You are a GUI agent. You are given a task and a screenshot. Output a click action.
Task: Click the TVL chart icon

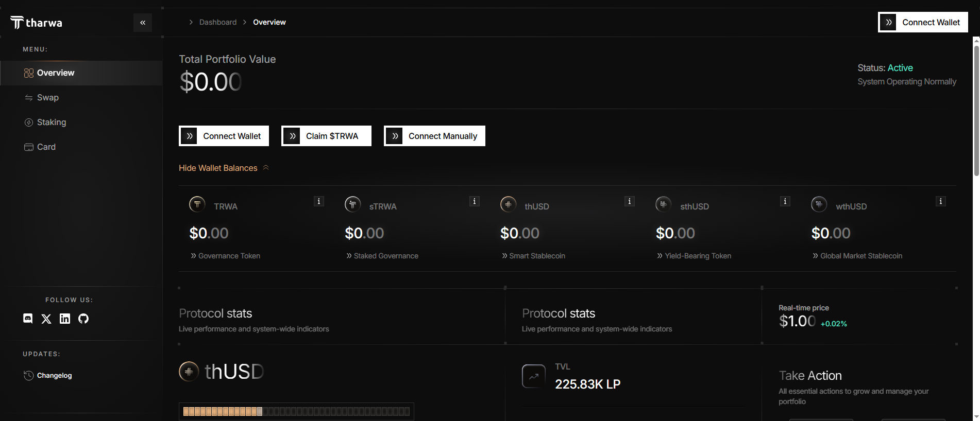coord(534,376)
